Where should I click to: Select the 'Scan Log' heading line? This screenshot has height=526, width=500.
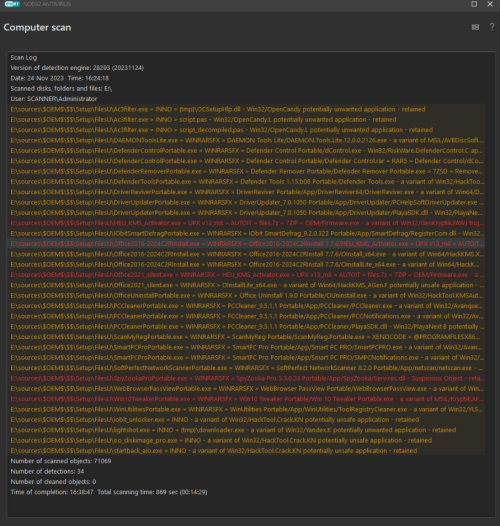(x=23, y=57)
